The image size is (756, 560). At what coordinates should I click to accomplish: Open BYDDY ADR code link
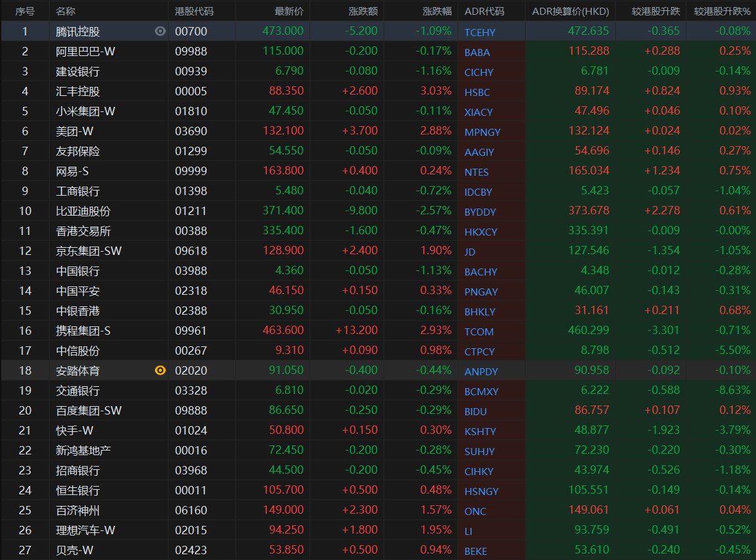coord(480,212)
